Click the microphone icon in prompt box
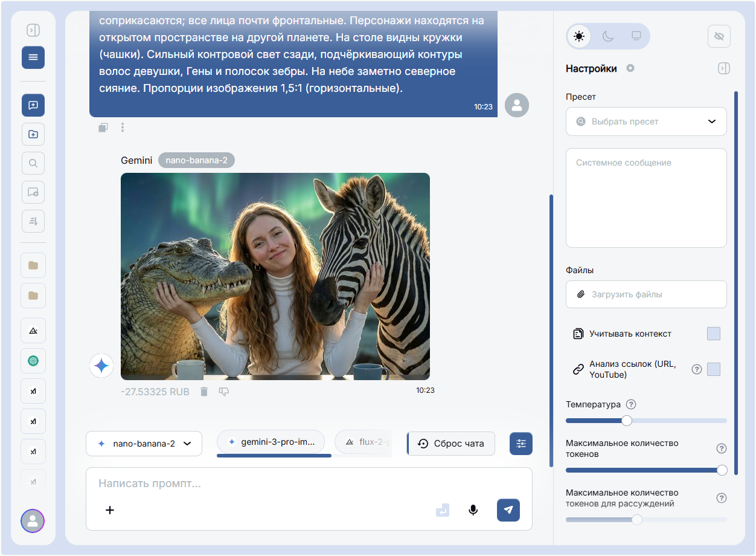This screenshot has height=556, width=756. pyautogui.click(x=473, y=510)
